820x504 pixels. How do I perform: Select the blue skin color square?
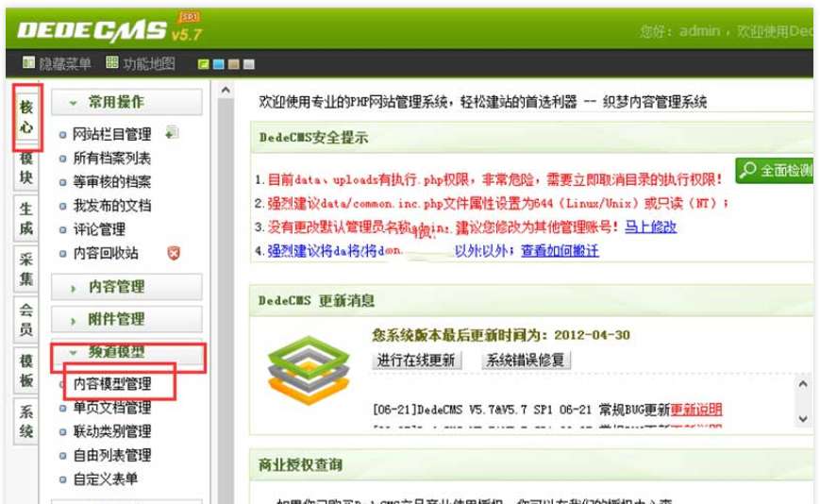(x=219, y=64)
